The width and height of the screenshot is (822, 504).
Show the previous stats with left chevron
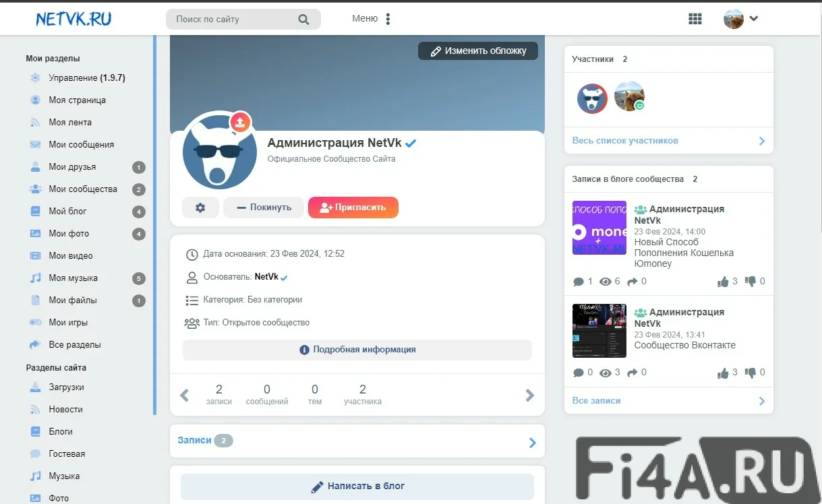tap(185, 396)
